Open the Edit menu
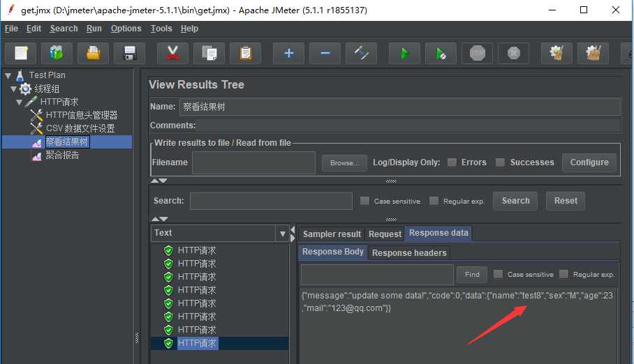 click(34, 29)
